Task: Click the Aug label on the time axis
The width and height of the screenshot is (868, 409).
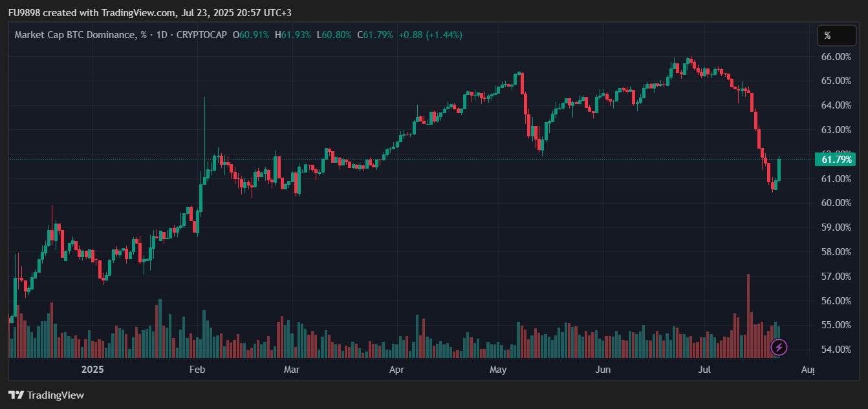Action: (x=807, y=370)
